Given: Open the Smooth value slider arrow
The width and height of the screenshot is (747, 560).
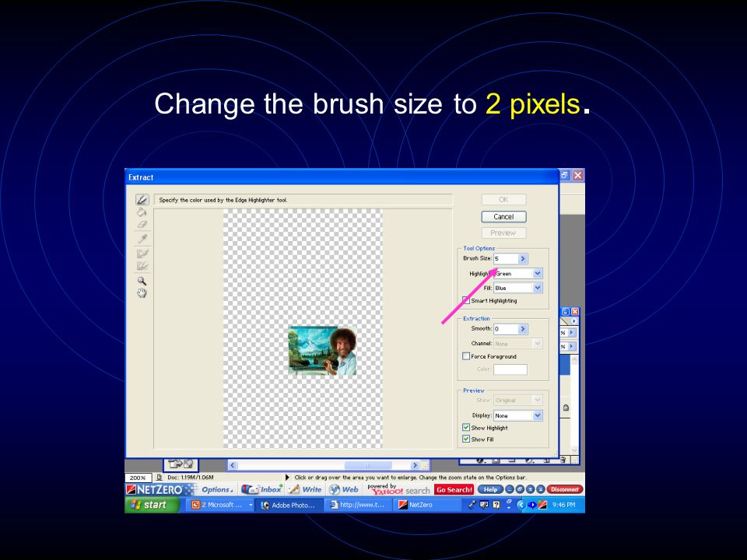Looking at the screenshot, I should (x=523, y=329).
